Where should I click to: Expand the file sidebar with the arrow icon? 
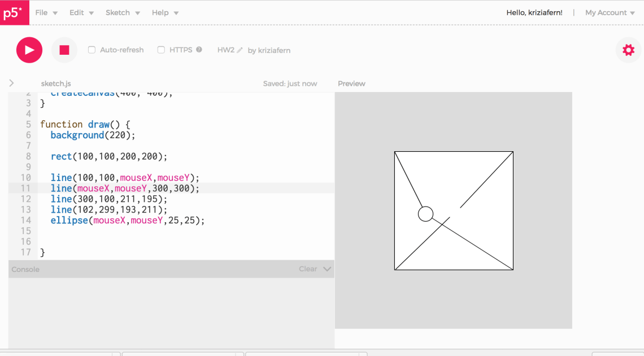pyautogui.click(x=11, y=82)
